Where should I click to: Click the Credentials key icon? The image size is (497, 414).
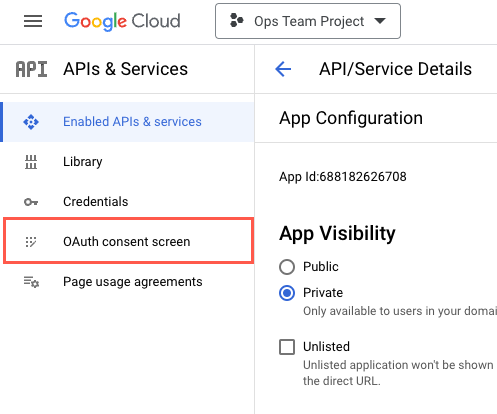click(31, 202)
